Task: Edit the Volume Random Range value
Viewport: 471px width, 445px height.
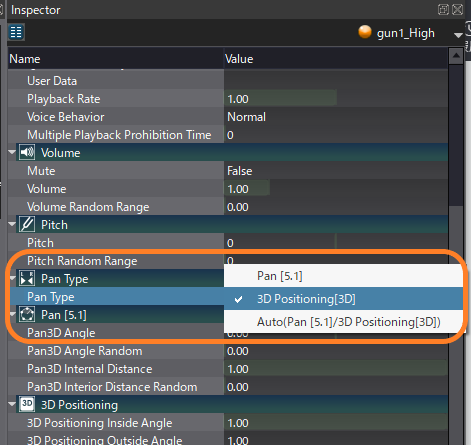Action: coord(336,207)
